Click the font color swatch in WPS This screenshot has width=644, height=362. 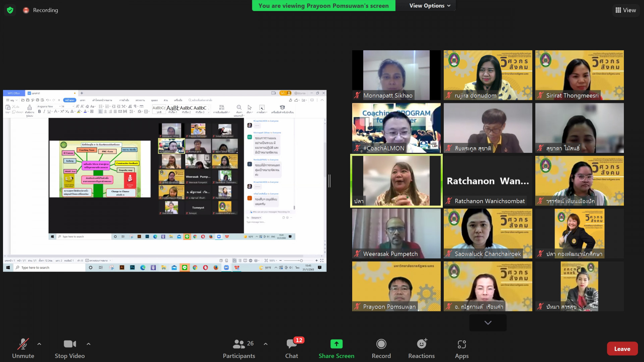pos(85,112)
